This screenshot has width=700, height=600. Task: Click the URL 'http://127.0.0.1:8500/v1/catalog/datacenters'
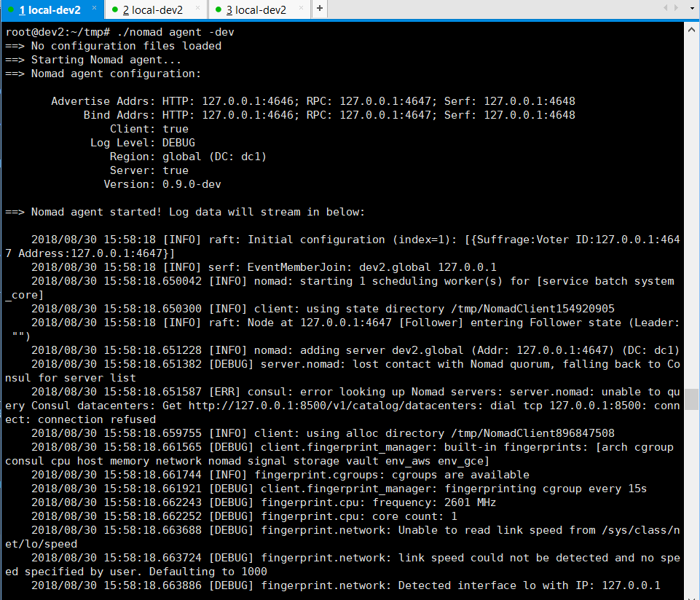335,406
